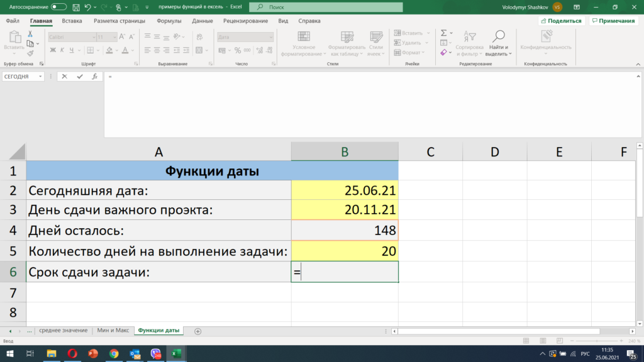644x362 pixels.
Task: Click the Percent style icon
Action: coord(237,50)
